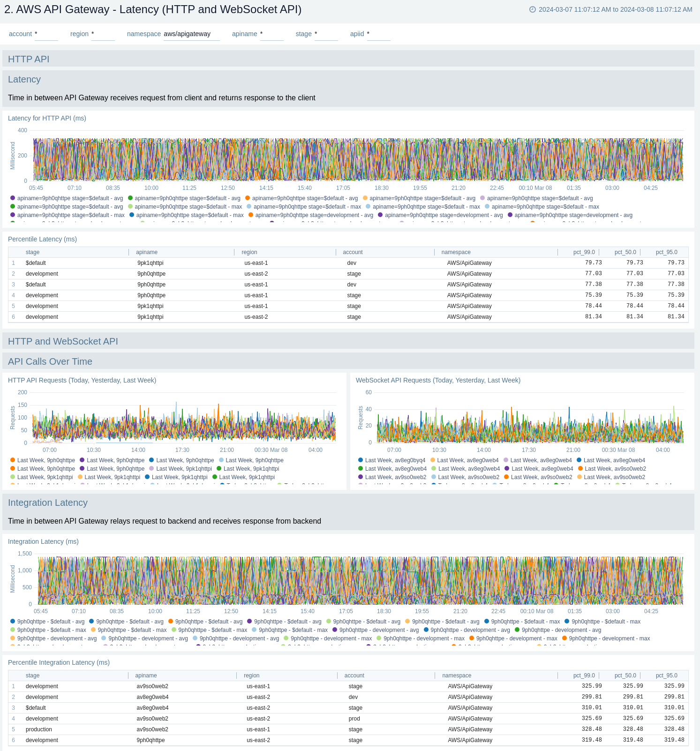Sort Percentile Latency table by account column

click(x=353, y=252)
